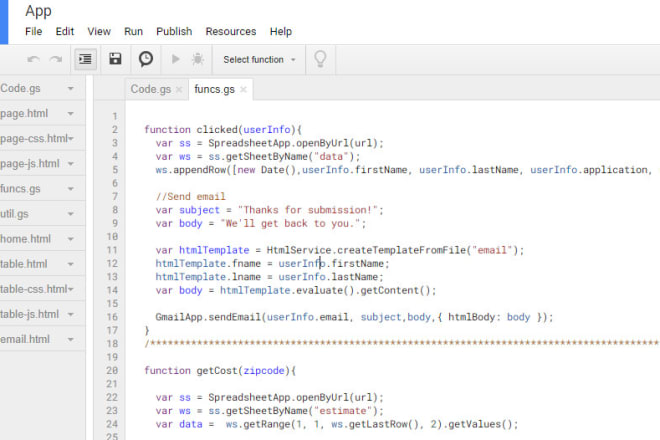Open the dropdown arrow next to page.html
Image resolution: width=660 pixels, height=440 pixels.
pos(71,114)
